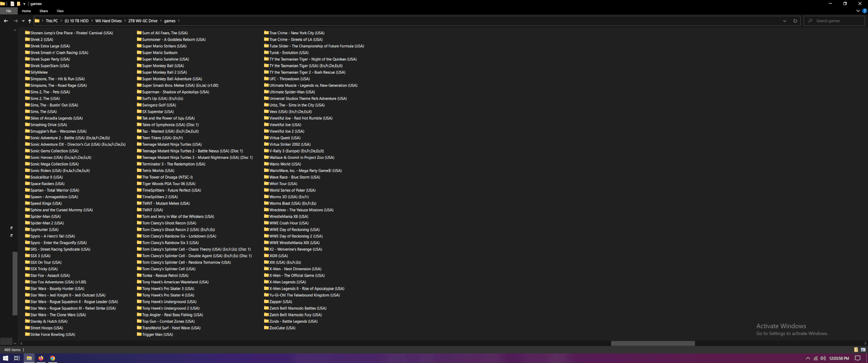Image resolution: width=868 pixels, height=363 pixels.
Task: Go back using the Back arrow
Action: pos(6,21)
